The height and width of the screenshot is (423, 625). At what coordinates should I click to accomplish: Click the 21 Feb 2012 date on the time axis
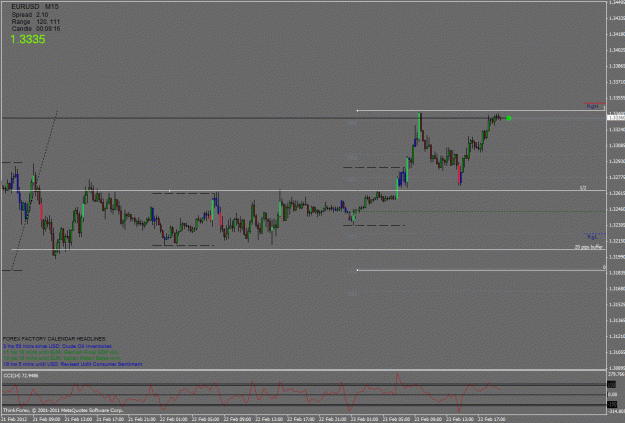(x=14, y=419)
